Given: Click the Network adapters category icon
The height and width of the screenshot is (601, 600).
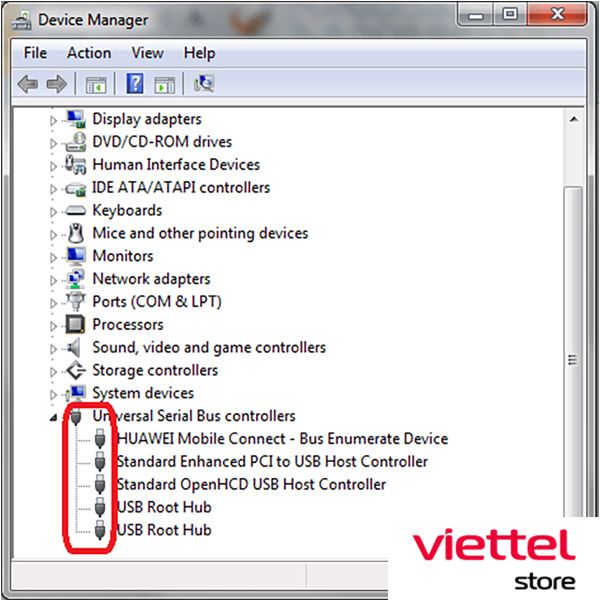Looking at the screenshot, I should point(76,279).
